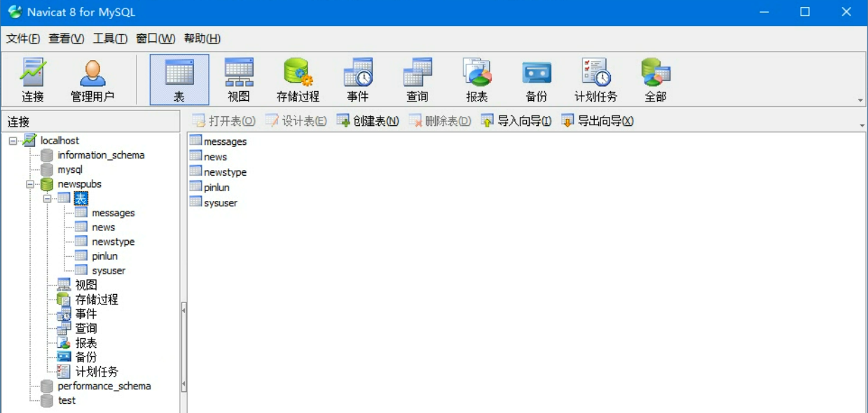Switch to Views (视图) in toolbar

pos(239,80)
